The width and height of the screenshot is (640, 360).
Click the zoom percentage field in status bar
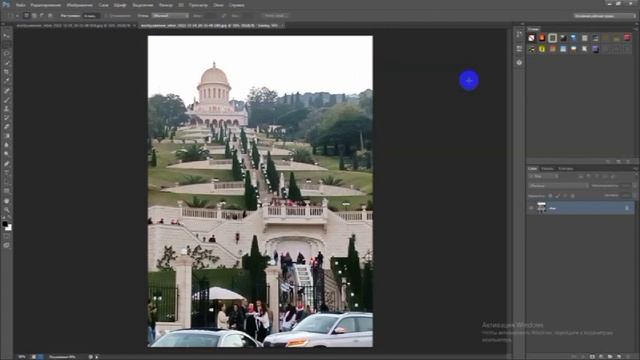tap(22, 357)
